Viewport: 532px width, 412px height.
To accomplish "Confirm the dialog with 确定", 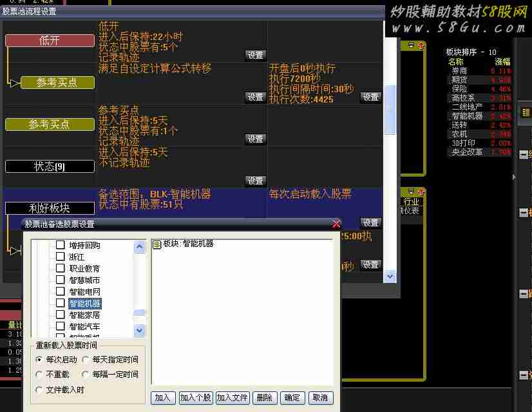I will [292, 398].
